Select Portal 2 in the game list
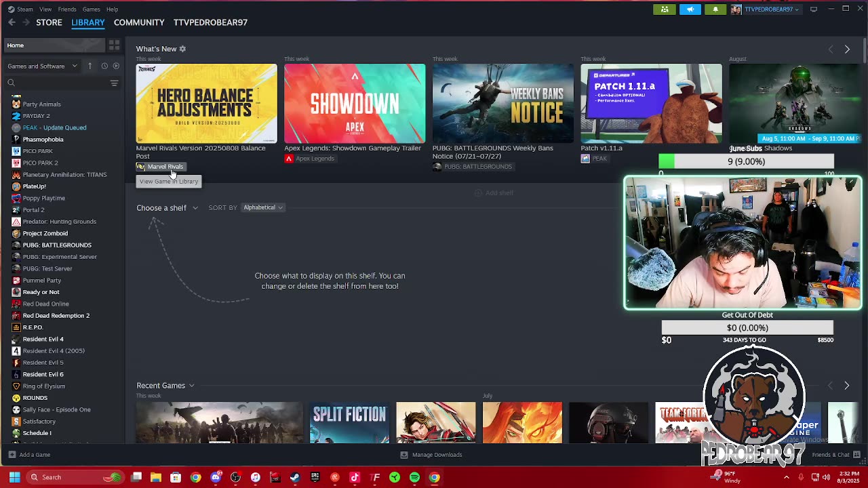Viewport: 868px width, 488px height. [x=33, y=210]
